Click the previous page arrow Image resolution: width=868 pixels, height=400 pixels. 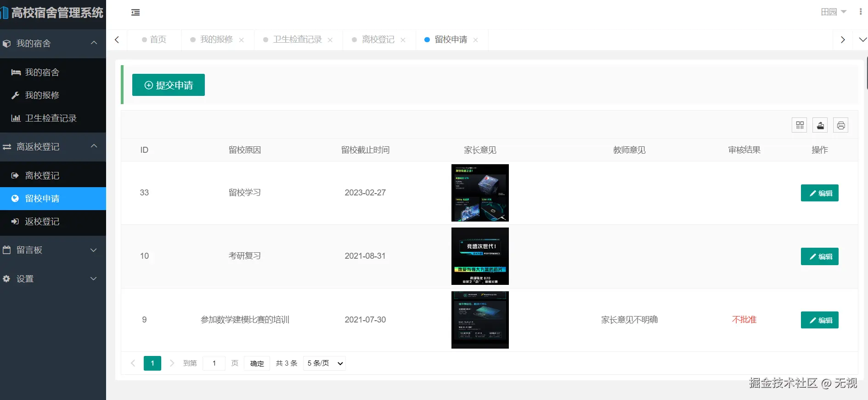click(133, 363)
